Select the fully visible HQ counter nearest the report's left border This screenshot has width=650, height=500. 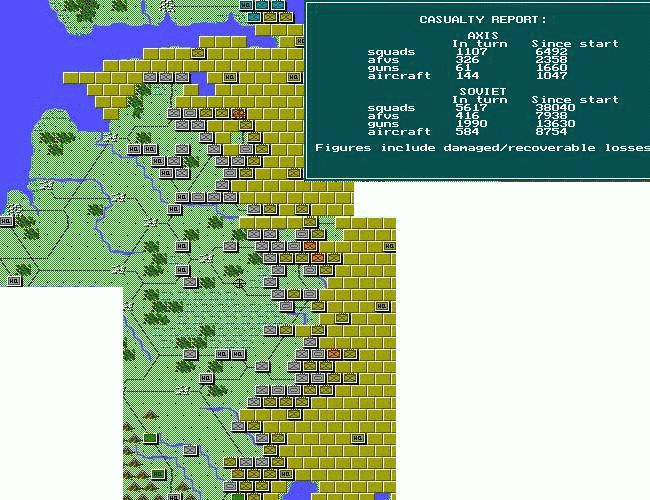(294, 77)
